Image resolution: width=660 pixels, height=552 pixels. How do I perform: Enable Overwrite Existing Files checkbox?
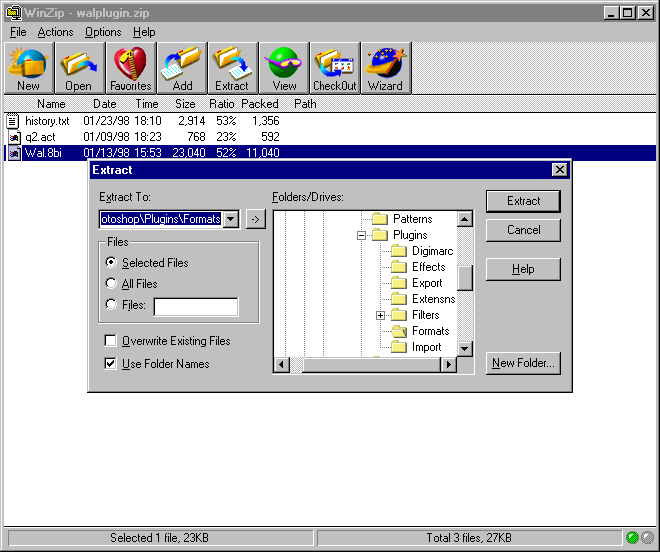(110, 340)
